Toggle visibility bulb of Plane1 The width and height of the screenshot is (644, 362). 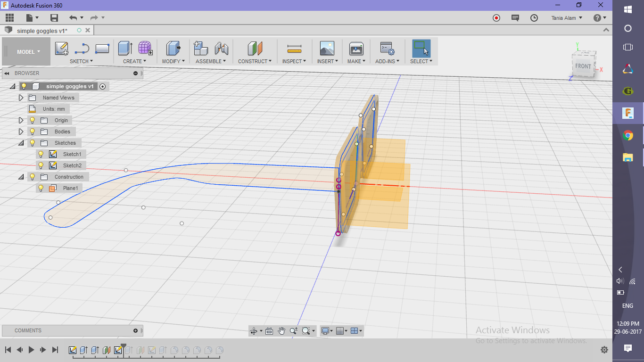click(41, 188)
